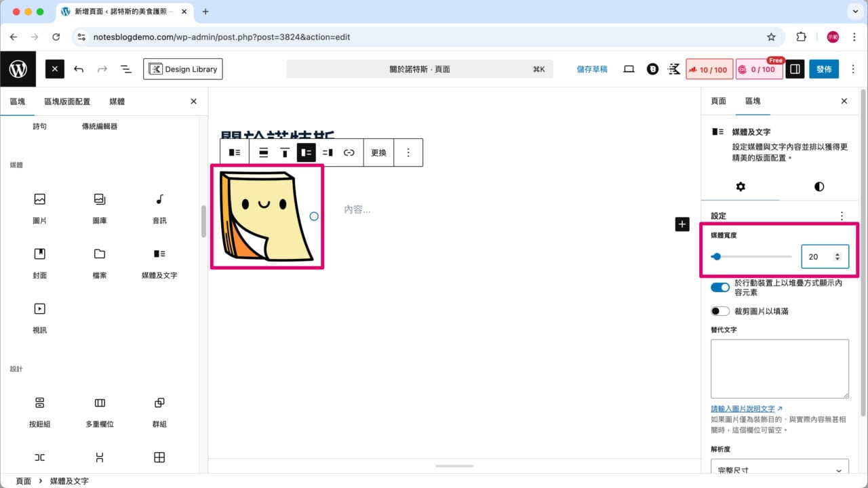868x488 pixels.
Task: Click the link icon in block toolbar
Action: 349,152
